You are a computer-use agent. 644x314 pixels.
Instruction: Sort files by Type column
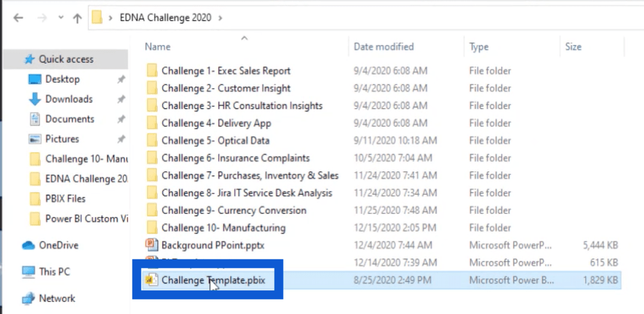click(479, 47)
